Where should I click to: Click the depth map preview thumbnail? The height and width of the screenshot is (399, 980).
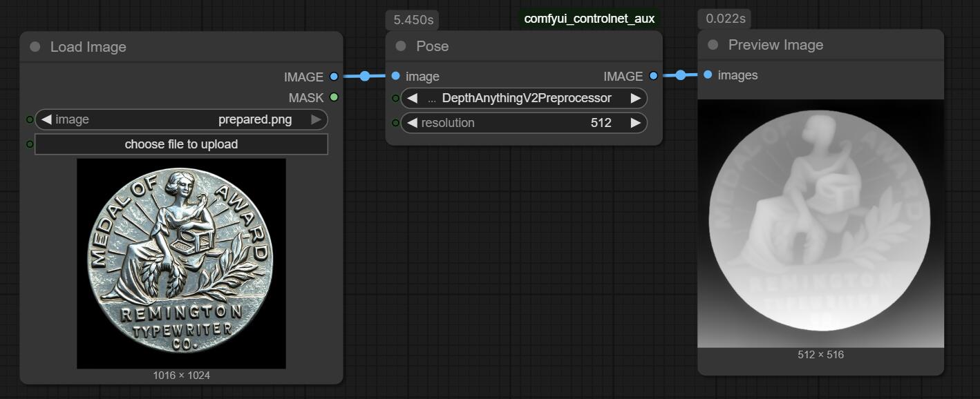point(820,223)
